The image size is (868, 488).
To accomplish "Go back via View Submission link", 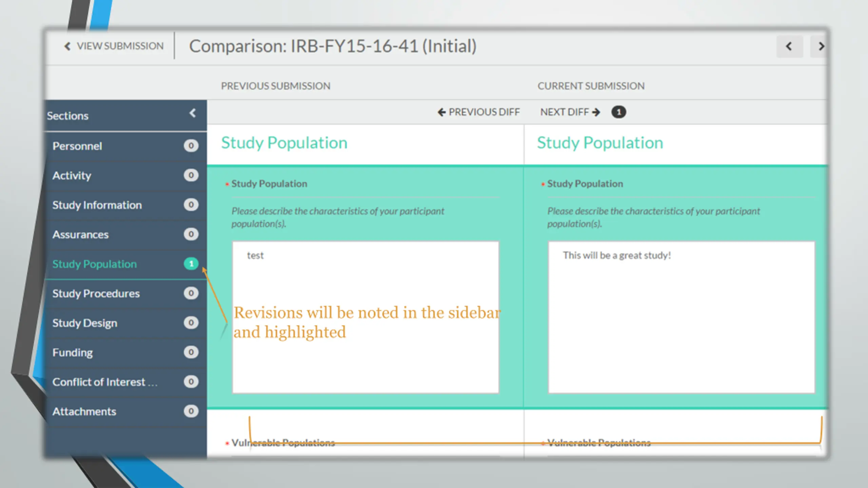I will (x=114, y=46).
